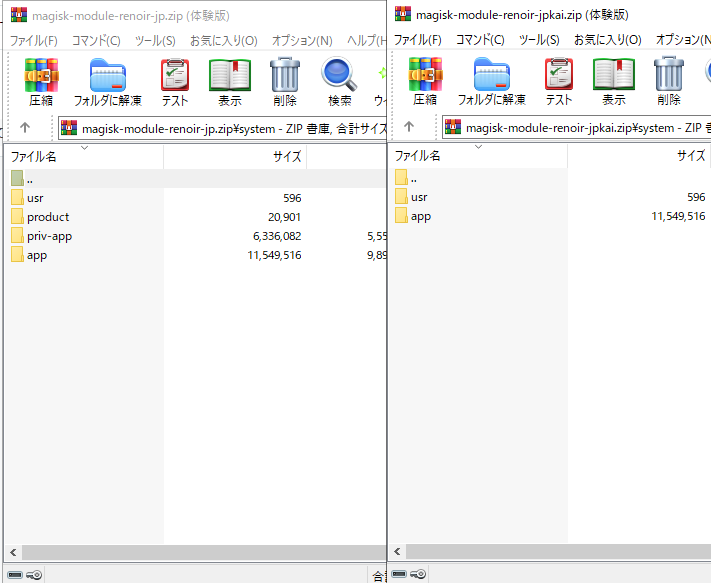
Task: Sort by サイズ column in renoir-jp window
Action: click(235, 157)
